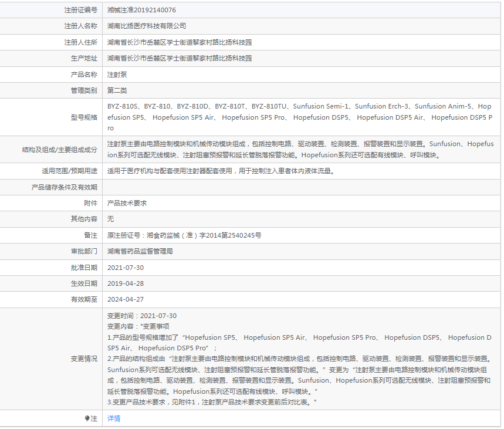This screenshot has height=429, width=504.
Task: Select change item 1 about 产品的型号规格增加了
Action: [x=299, y=343]
